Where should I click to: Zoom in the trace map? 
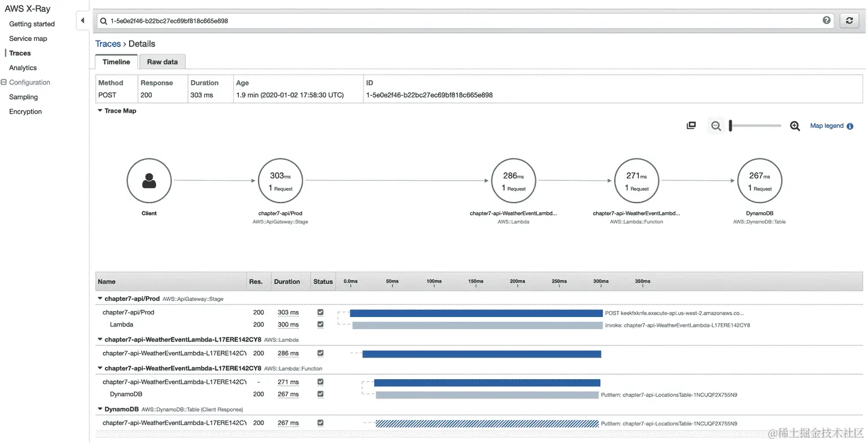795,126
